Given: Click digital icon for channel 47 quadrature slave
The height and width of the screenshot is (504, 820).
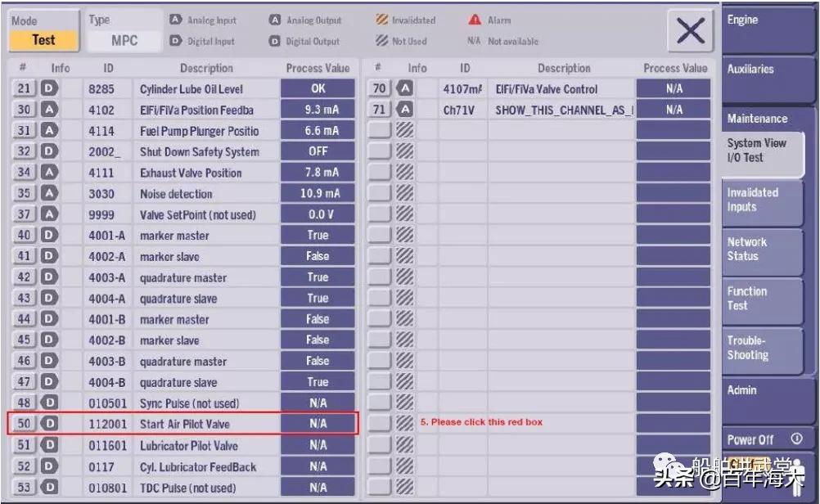Looking at the screenshot, I should click(50, 381).
